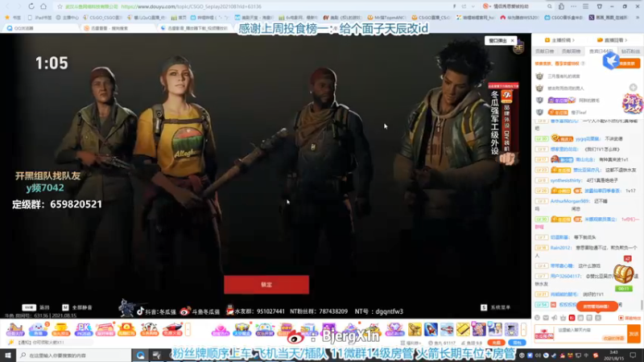The width and height of the screenshot is (644, 362).
Task: Open the taskbar clock and date
Action: (x=614, y=356)
